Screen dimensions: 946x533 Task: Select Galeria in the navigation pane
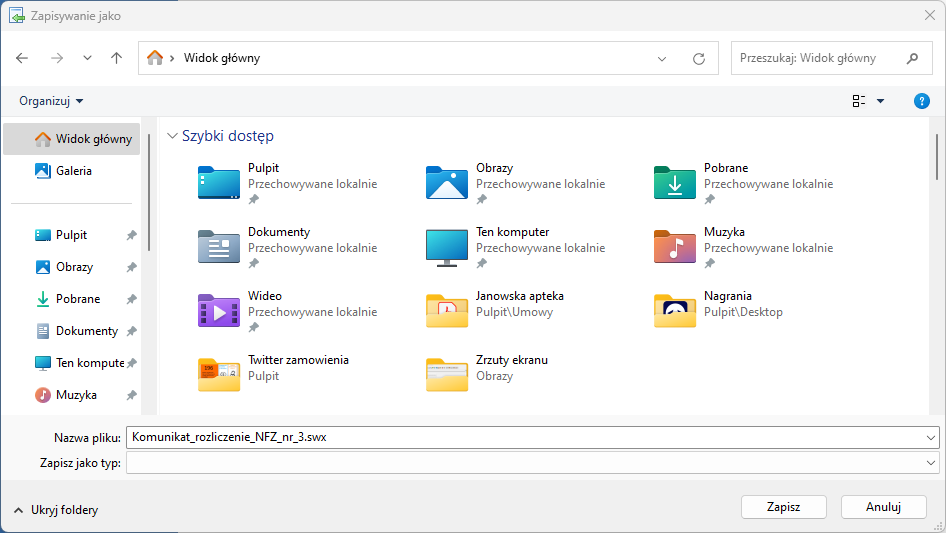(73, 171)
